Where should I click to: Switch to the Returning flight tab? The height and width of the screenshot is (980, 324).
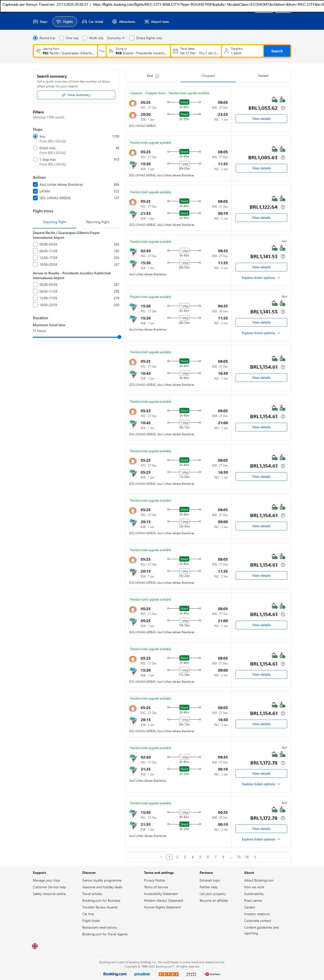tap(97, 222)
